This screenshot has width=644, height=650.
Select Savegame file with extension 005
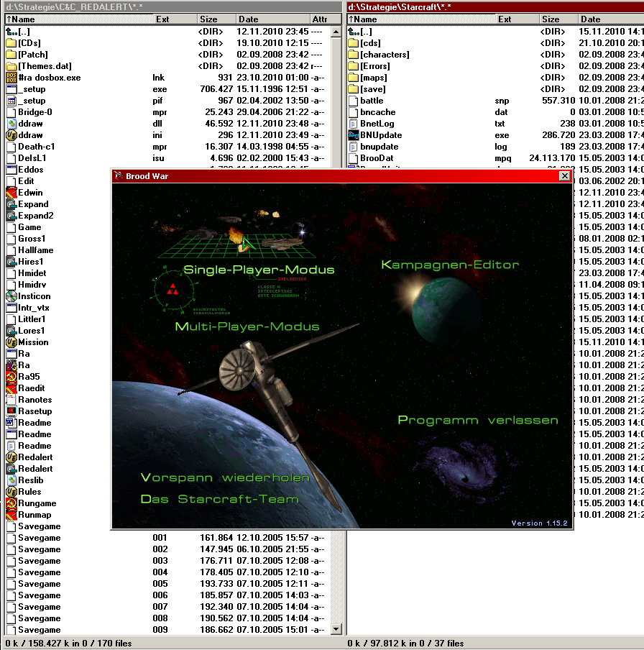[167, 584]
